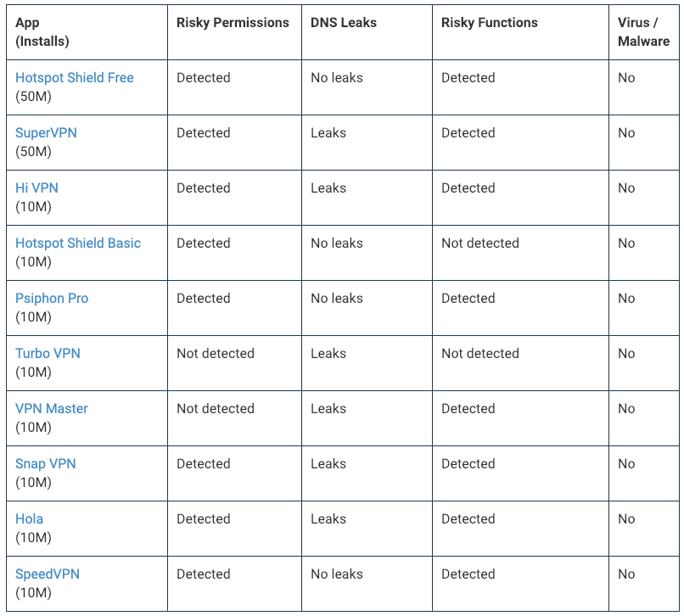This screenshot has height=616, width=684.
Task: Follow the Hotspot Shield Basic link
Action: coord(78,244)
